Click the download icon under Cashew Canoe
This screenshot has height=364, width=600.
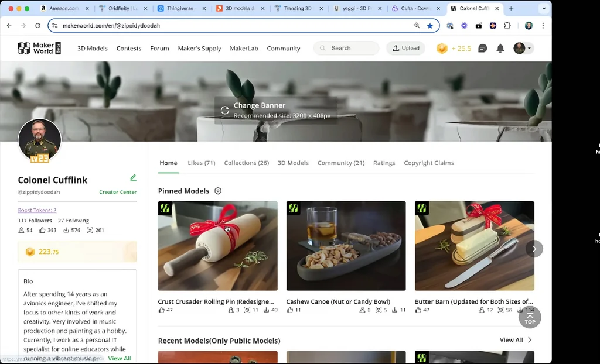(x=394, y=310)
